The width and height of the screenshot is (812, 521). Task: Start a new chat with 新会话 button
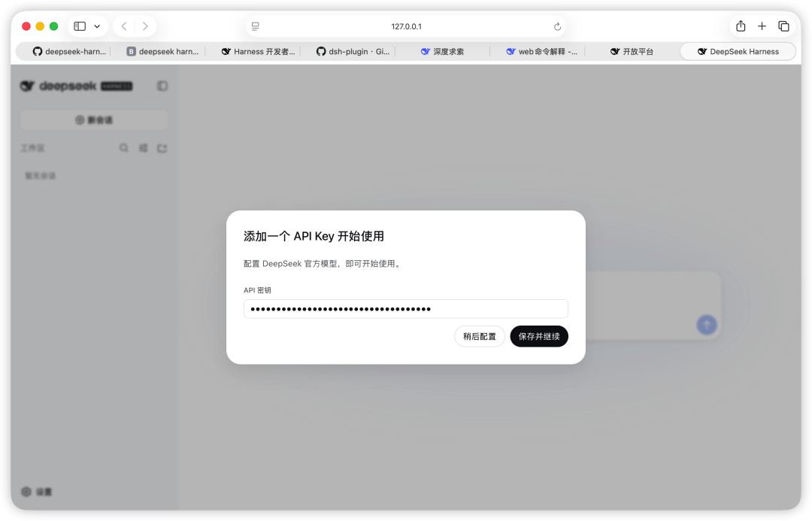(94, 120)
